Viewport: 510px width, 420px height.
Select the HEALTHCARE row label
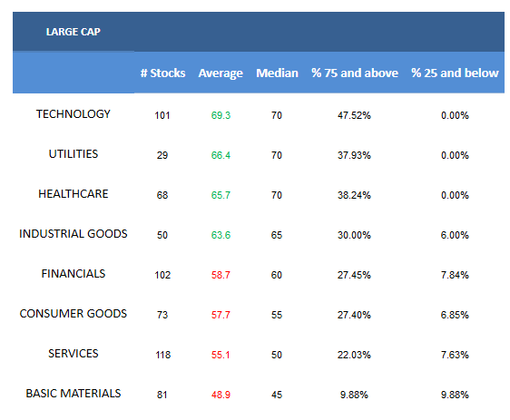74,194
